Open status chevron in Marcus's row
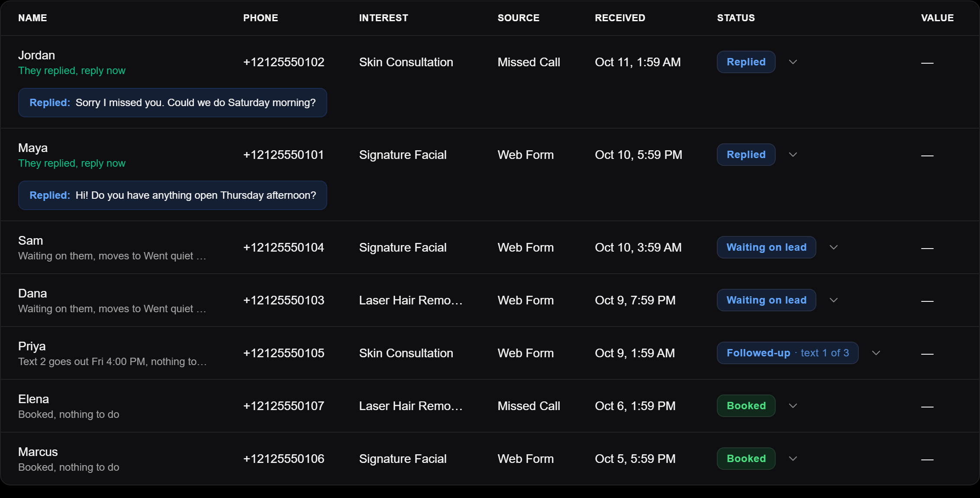This screenshot has height=498, width=980. [793, 459]
